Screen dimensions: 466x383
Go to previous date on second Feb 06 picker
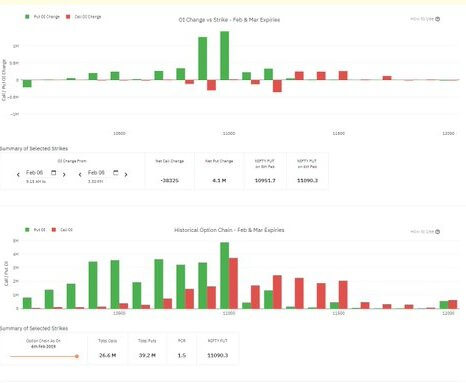coord(80,174)
